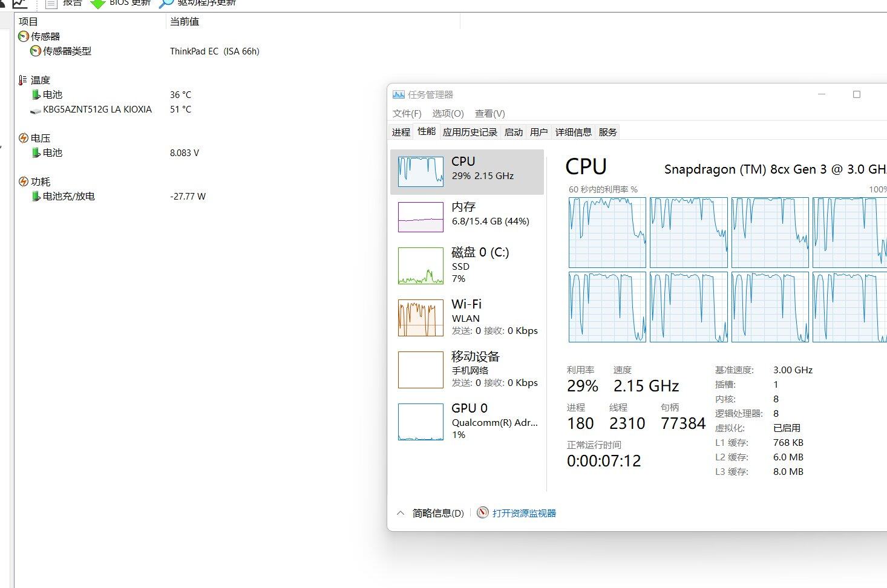The height and width of the screenshot is (588, 887).
Task: Click the 简略信息(D) label
Action: click(438, 514)
